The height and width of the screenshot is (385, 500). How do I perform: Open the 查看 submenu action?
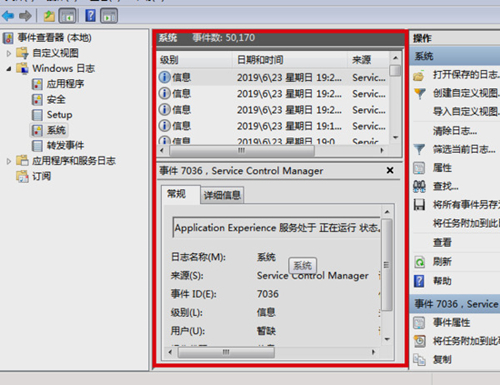coord(442,242)
